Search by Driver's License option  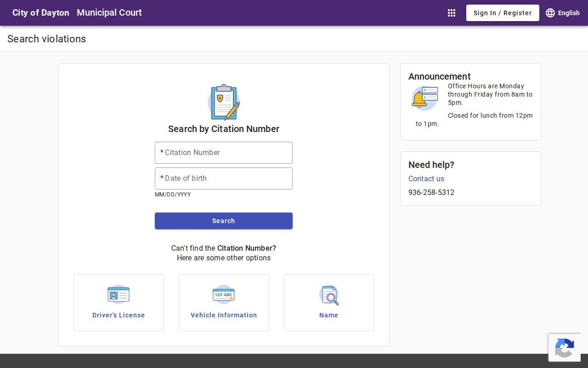119,303
